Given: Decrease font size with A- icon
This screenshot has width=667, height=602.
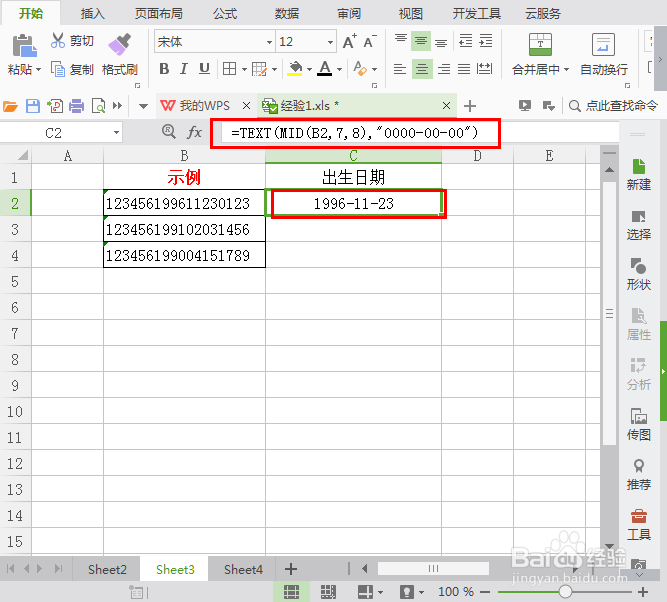Looking at the screenshot, I should pos(370,42).
